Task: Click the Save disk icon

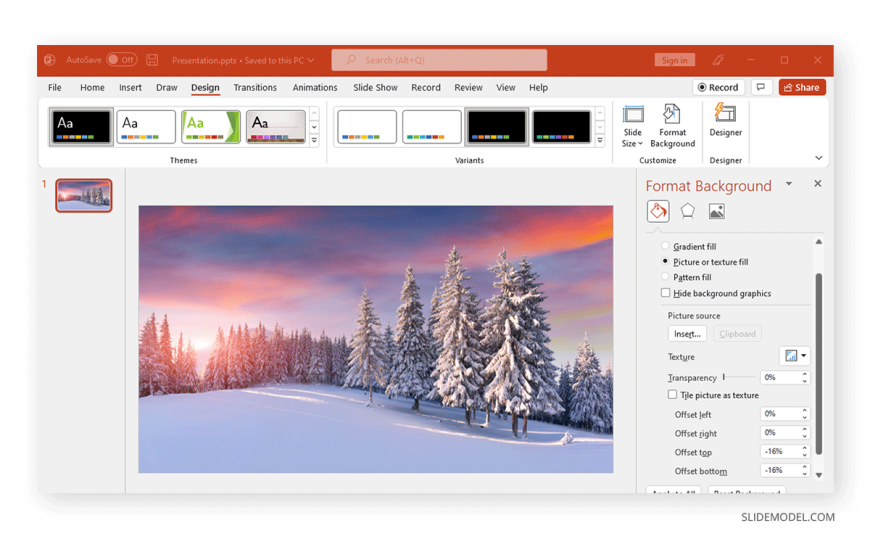Action: (152, 60)
